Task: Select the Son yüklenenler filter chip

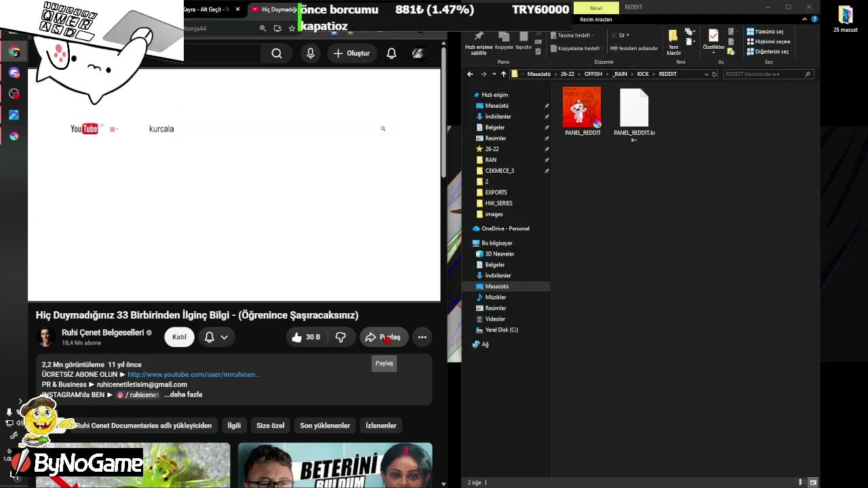Action: click(x=325, y=426)
